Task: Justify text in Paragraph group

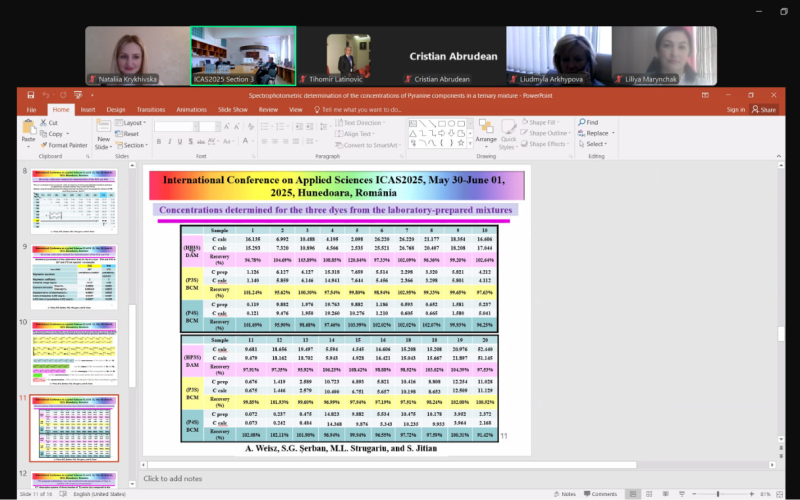Action: tap(297, 141)
